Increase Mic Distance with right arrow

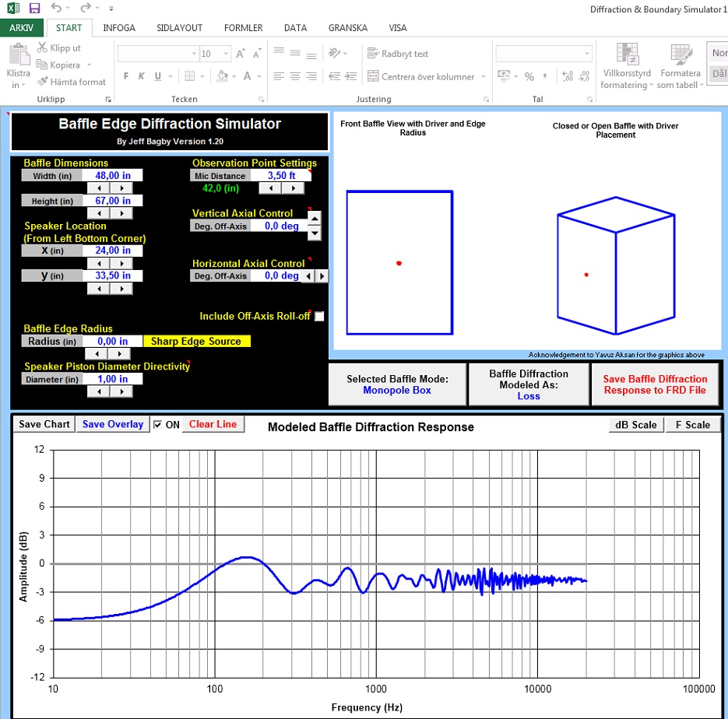pyautogui.click(x=293, y=188)
